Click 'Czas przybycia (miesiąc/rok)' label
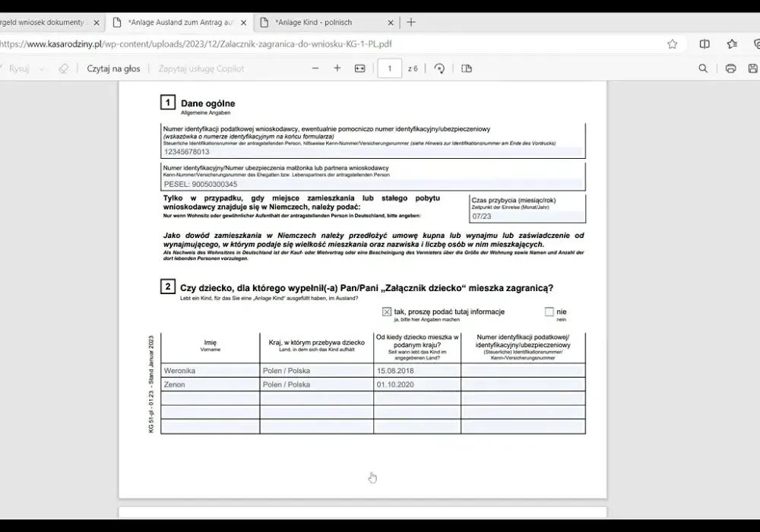Image resolution: width=760 pixels, height=532 pixels. pos(514,200)
